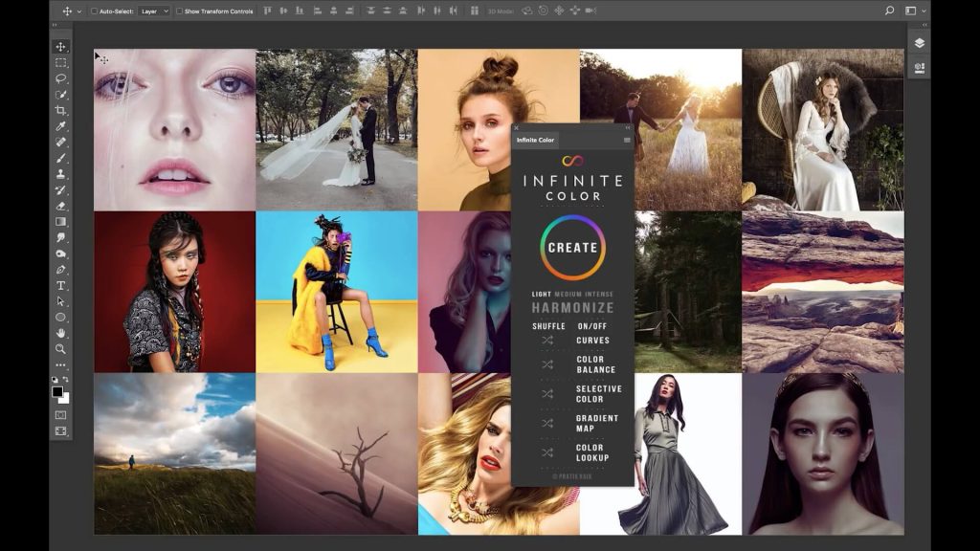980x551 pixels.
Task: Check Show Transform Controls
Action: click(180, 11)
